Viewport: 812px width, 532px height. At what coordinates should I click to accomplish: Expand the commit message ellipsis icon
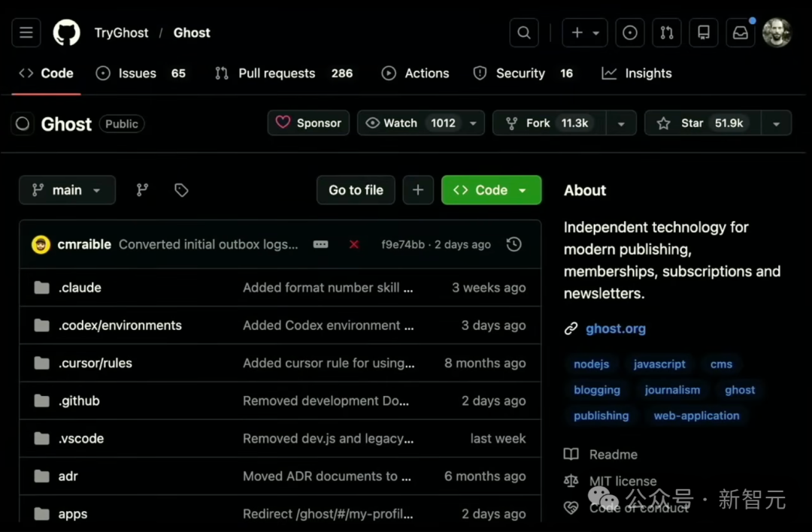pos(320,244)
